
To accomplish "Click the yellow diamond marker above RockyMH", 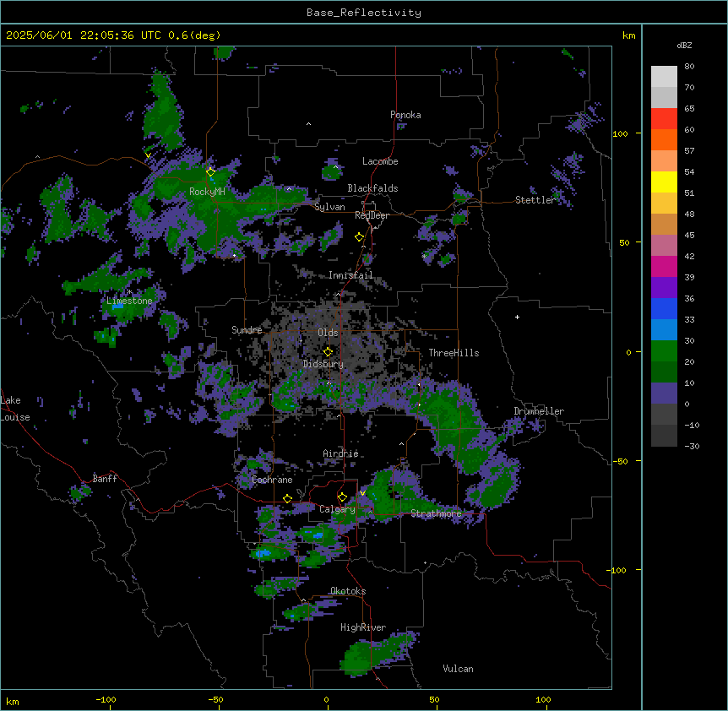I will pos(210,172).
